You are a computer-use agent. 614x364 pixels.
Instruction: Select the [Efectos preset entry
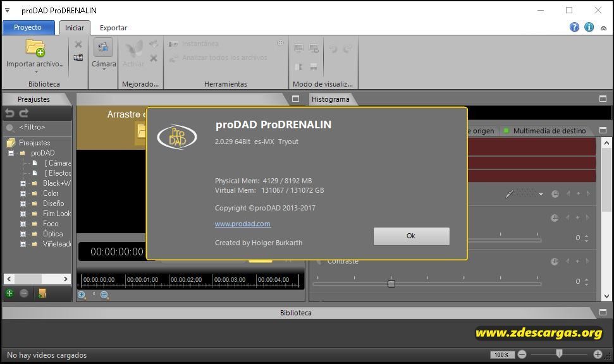[x=58, y=173]
